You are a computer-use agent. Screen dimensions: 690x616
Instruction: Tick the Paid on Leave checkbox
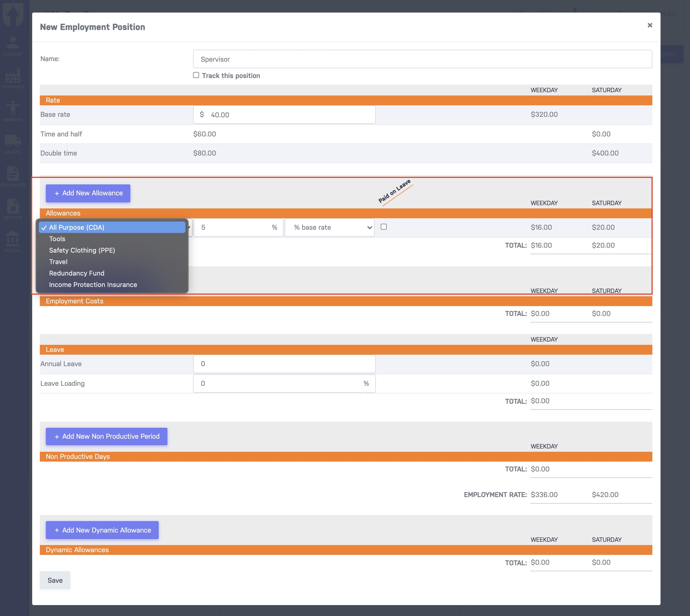pyautogui.click(x=384, y=227)
